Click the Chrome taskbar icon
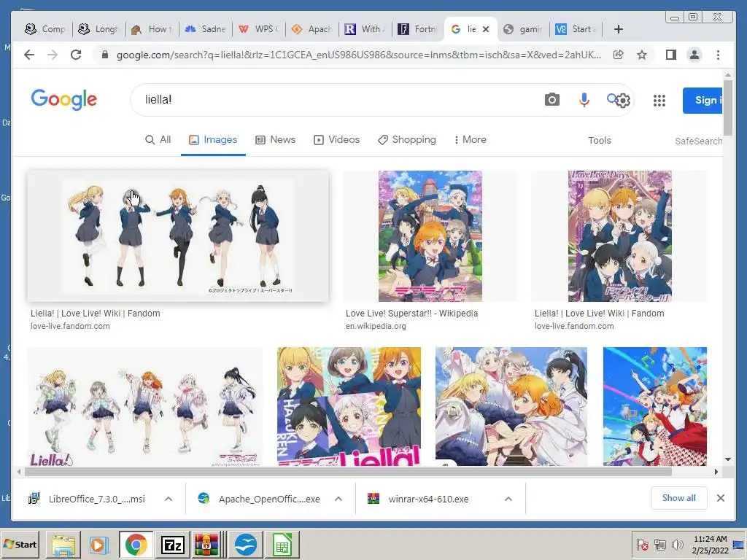This screenshot has height=560, width=747. point(136,544)
